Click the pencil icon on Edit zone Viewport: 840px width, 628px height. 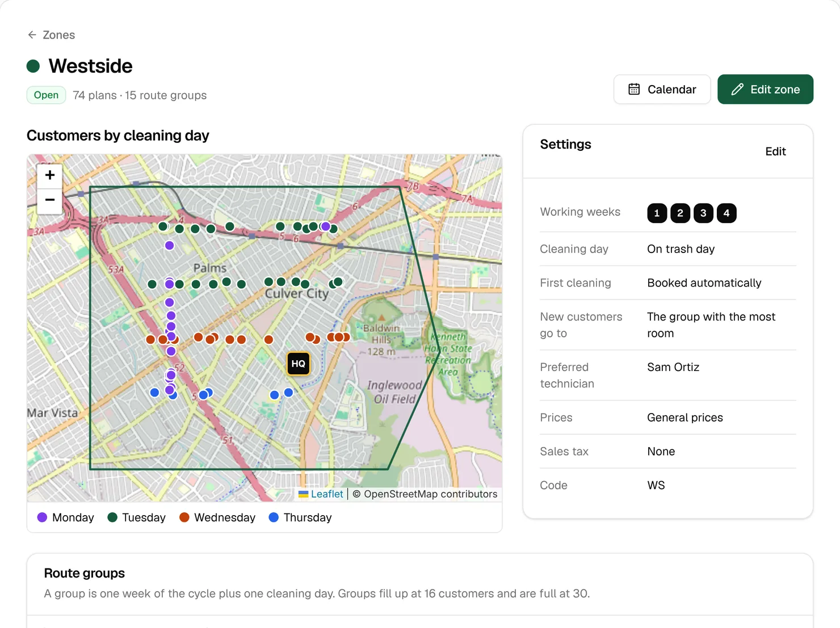point(737,90)
